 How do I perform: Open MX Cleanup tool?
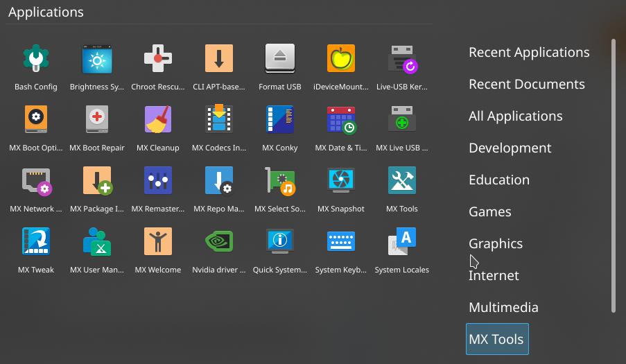click(x=158, y=119)
